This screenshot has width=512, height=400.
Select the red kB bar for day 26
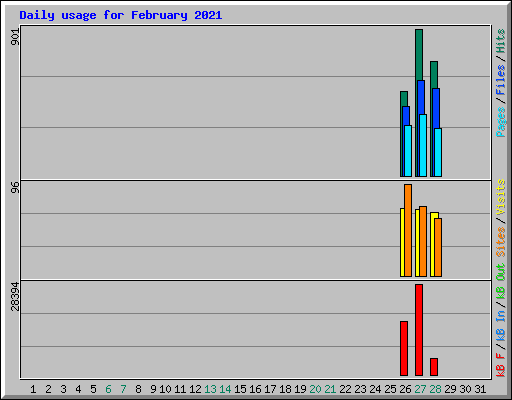404,349
